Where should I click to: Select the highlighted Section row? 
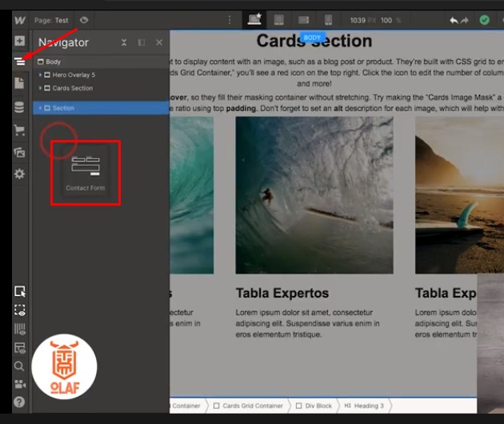(x=101, y=108)
